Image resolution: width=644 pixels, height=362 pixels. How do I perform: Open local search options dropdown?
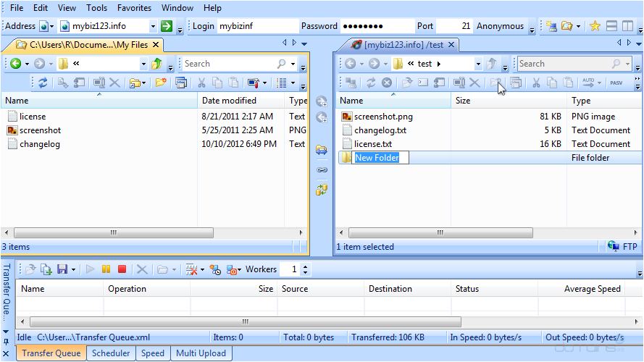coord(293,64)
